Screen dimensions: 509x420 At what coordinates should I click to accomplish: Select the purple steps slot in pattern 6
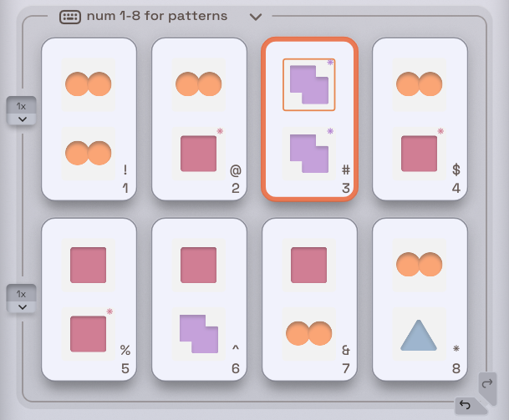coord(199,334)
